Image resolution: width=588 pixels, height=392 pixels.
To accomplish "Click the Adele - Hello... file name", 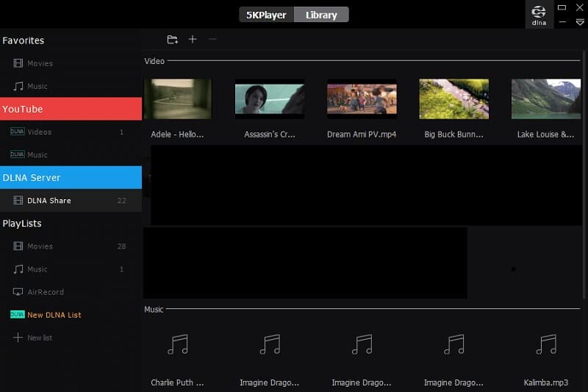I will pyautogui.click(x=177, y=135).
